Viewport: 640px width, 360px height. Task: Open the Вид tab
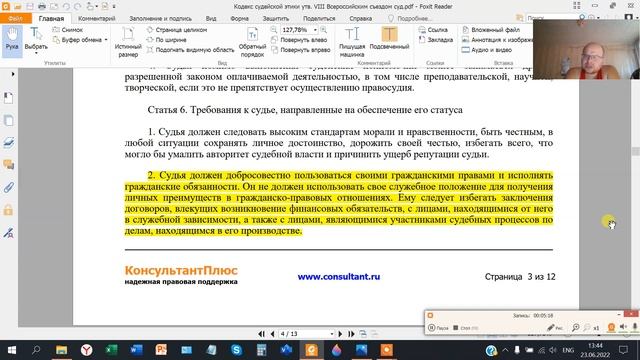[211, 18]
